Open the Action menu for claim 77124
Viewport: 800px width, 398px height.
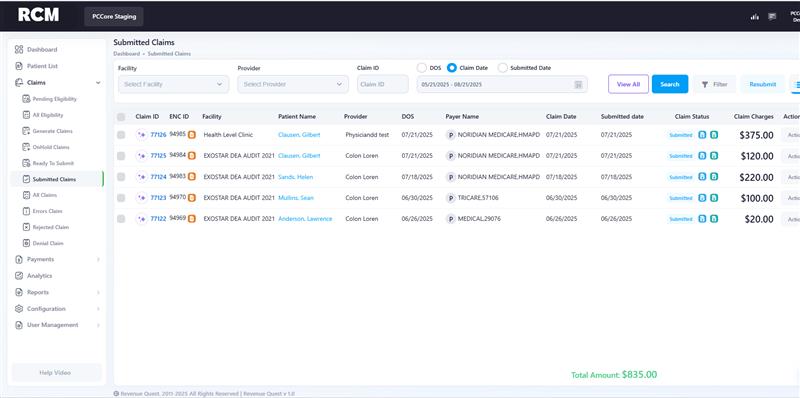click(791, 177)
